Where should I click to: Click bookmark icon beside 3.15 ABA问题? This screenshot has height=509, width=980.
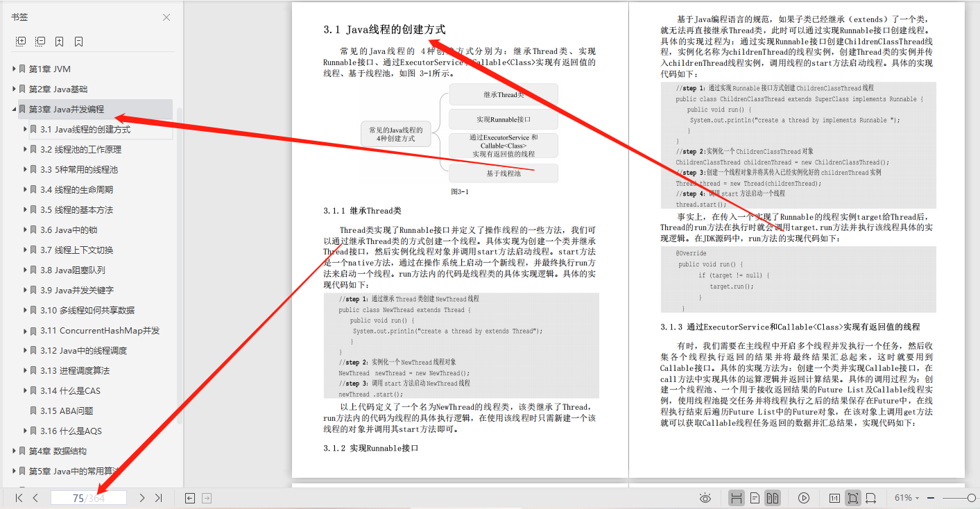33,411
